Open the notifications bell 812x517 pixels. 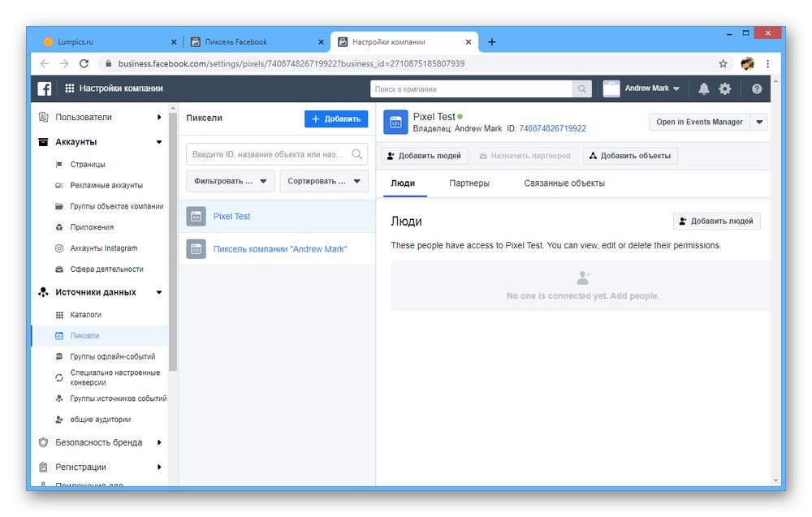(703, 88)
